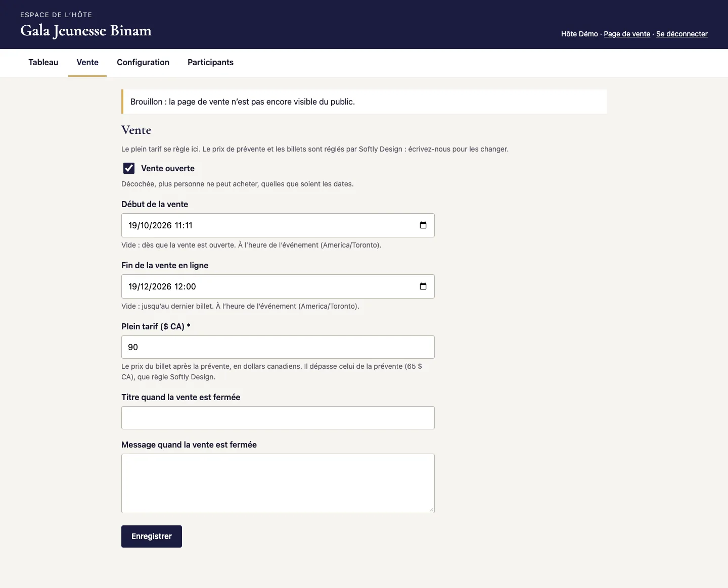Focus the Titre quand la vente est fermée field

click(x=278, y=418)
